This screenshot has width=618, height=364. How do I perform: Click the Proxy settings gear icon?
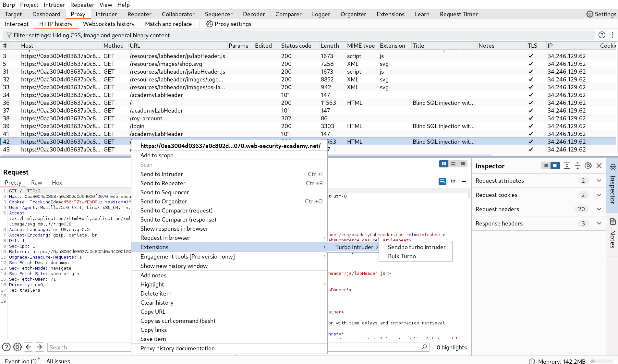[210, 24]
